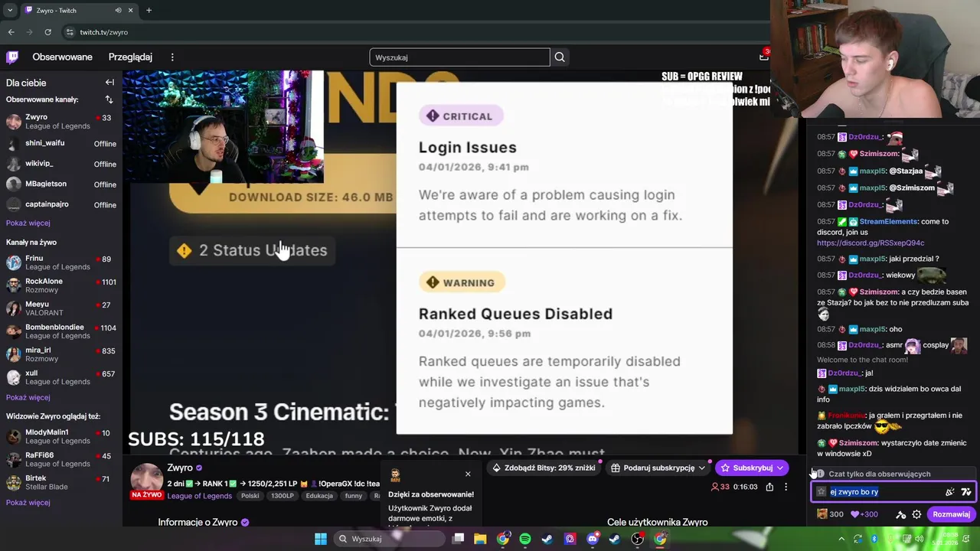
Task: Open the Meeyu VALORANT channel
Action: tap(61, 308)
